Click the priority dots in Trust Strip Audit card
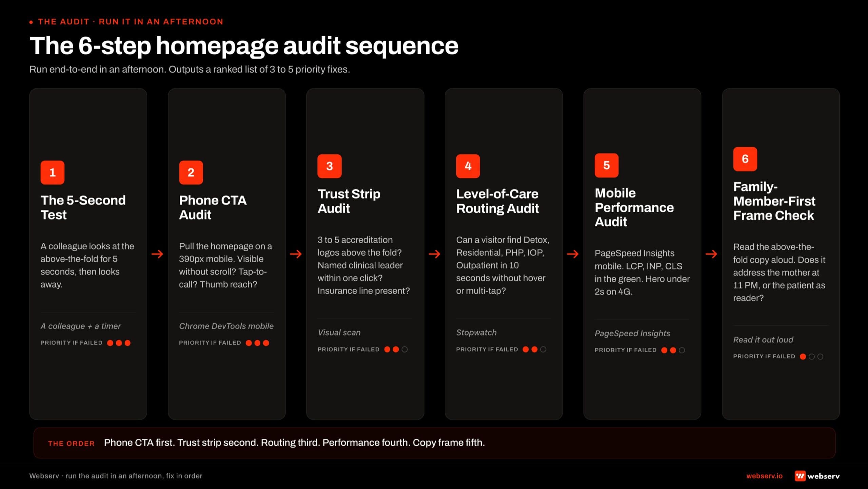This screenshot has width=868, height=489. point(396,349)
